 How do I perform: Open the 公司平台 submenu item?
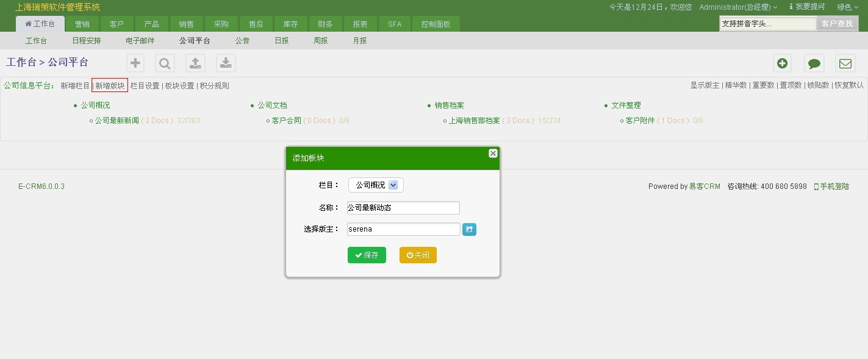[x=195, y=41]
